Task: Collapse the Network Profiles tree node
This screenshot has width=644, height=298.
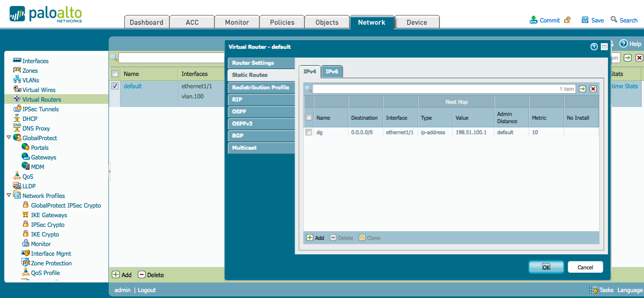Action: [x=9, y=196]
